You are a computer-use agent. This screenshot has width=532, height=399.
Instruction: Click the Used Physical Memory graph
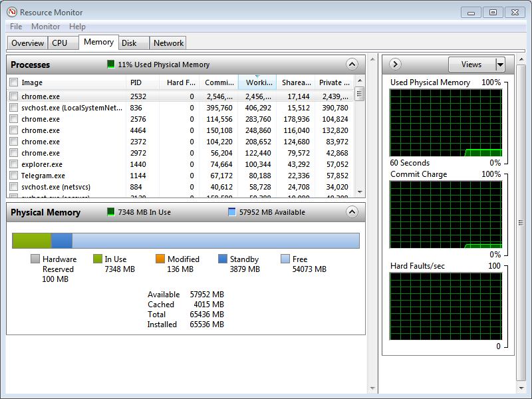446,123
